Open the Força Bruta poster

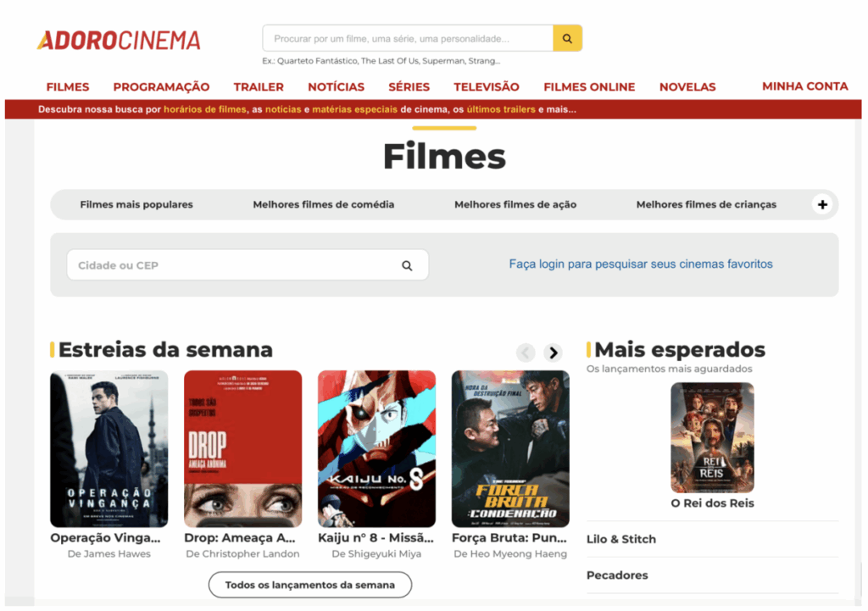click(510, 449)
